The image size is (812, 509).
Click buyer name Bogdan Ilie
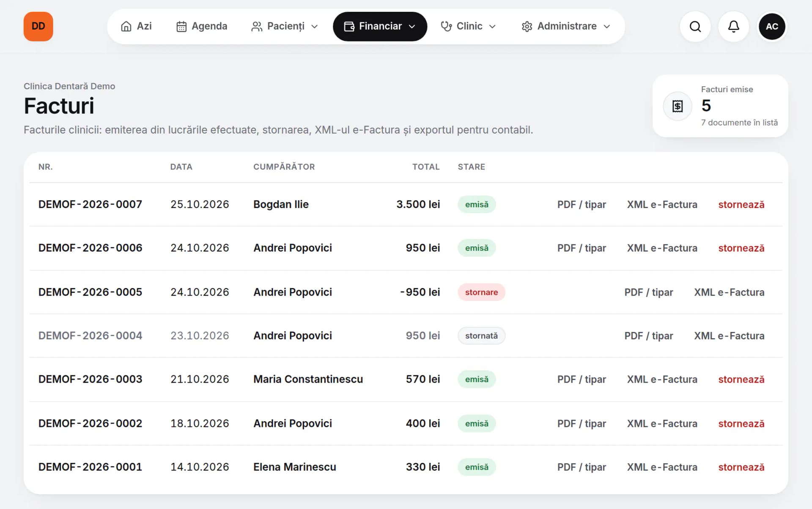point(281,205)
